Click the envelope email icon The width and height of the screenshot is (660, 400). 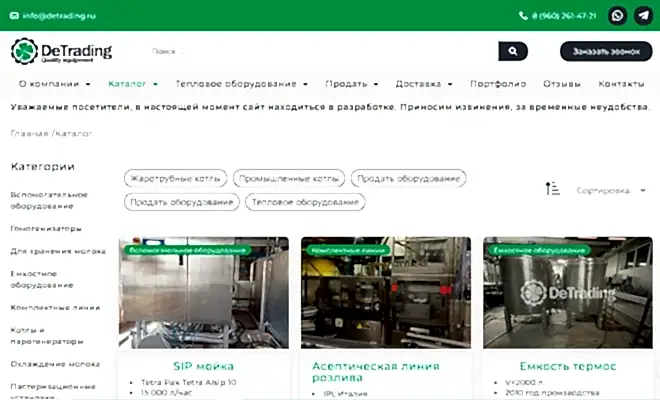tap(14, 16)
